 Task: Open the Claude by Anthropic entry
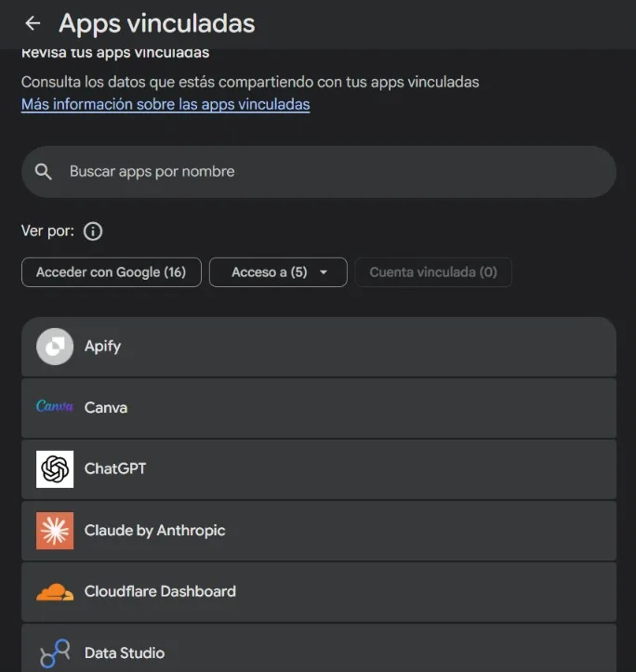pyautogui.click(x=319, y=531)
